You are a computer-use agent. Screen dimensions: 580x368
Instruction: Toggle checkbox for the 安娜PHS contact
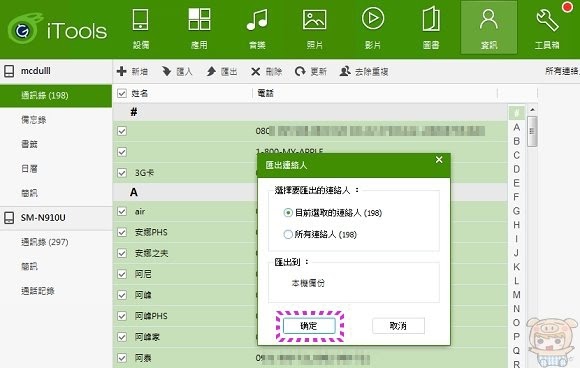click(x=122, y=232)
